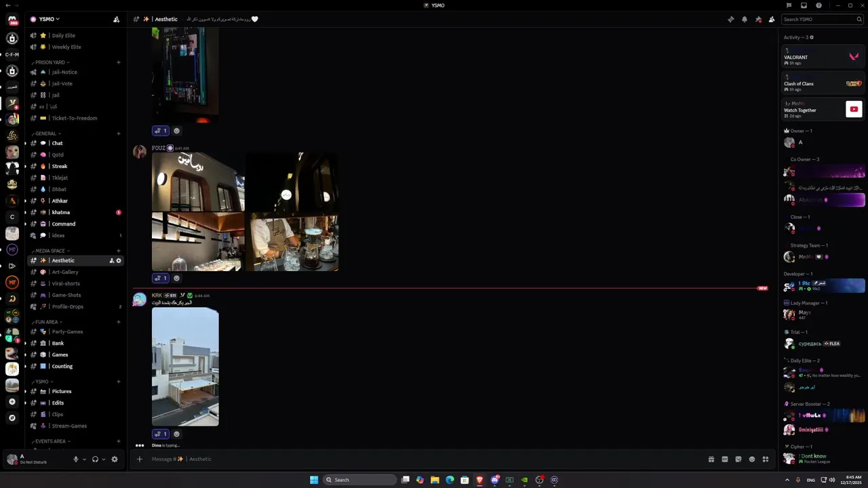Image resolution: width=868 pixels, height=488 pixels.
Task: Create invite for Aesthetic channel
Action: pos(112,260)
